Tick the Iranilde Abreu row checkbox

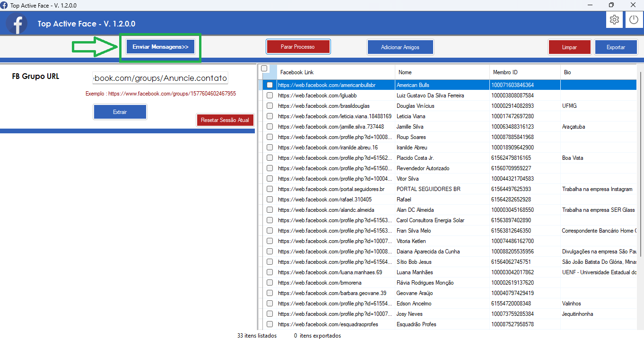(x=270, y=148)
